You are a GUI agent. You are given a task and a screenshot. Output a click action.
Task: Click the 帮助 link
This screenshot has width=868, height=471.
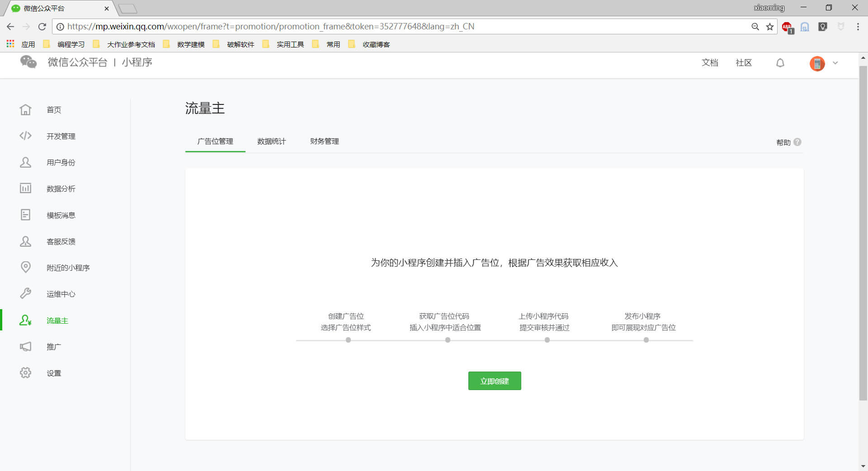point(783,142)
